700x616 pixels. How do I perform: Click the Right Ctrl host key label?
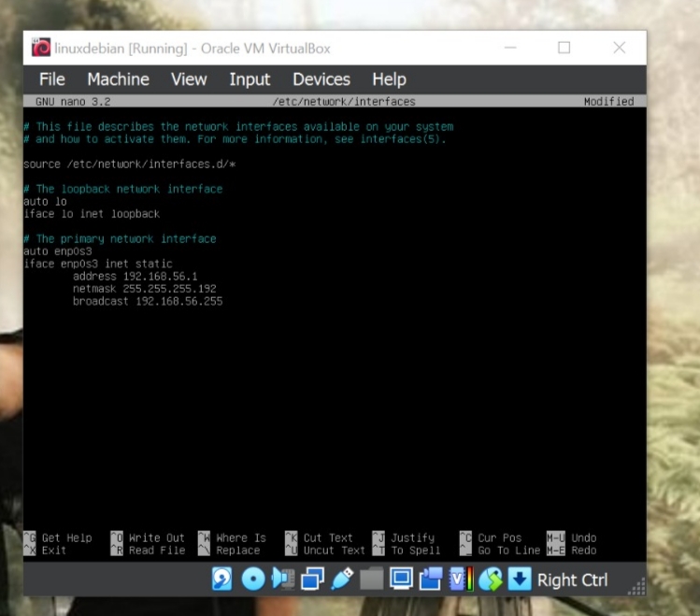click(x=572, y=580)
